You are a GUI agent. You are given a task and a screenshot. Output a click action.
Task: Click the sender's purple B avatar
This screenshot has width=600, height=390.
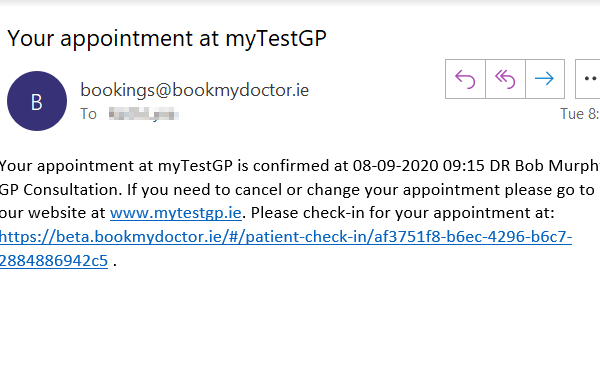(37, 101)
